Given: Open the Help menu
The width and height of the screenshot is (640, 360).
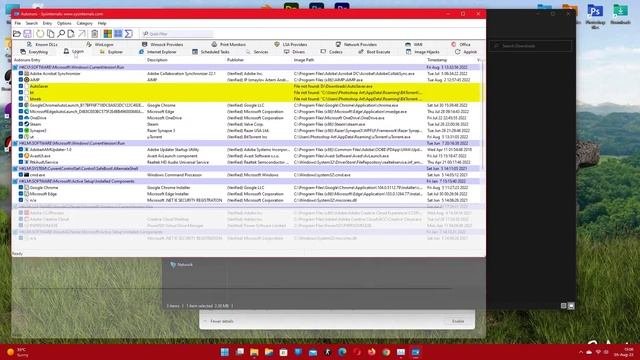Looking at the screenshot, I should pyautogui.click(x=102, y=23).
